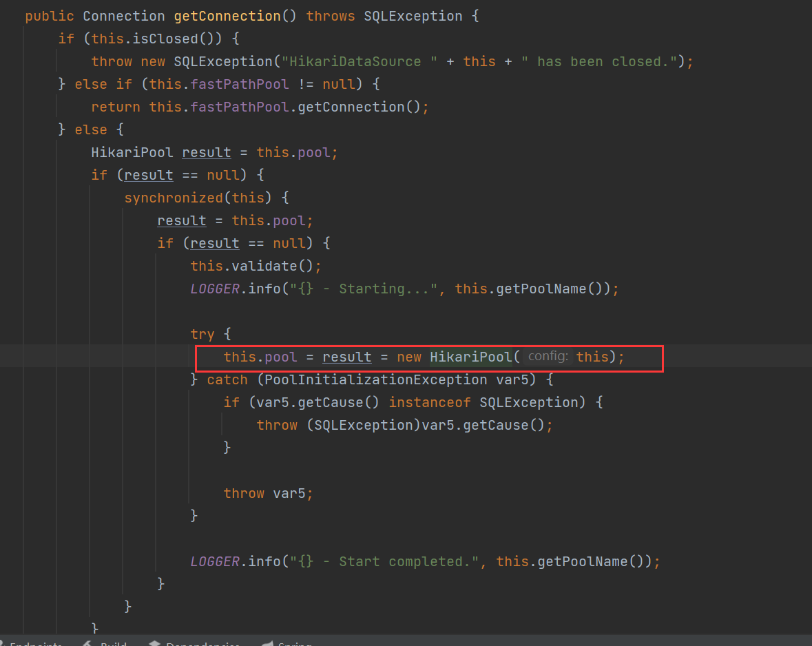Click the 'config:' parameter hint
Screen dimensions: 812x646
[x=548, y=357]
